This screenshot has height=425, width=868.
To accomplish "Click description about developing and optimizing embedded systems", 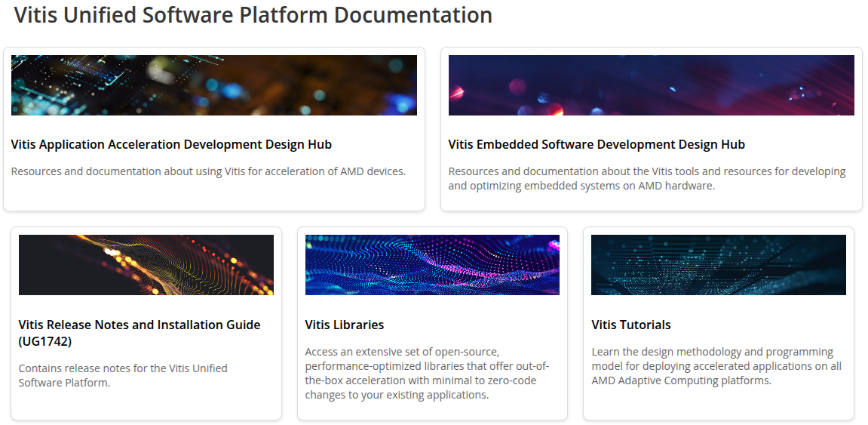I will point(646,178).
